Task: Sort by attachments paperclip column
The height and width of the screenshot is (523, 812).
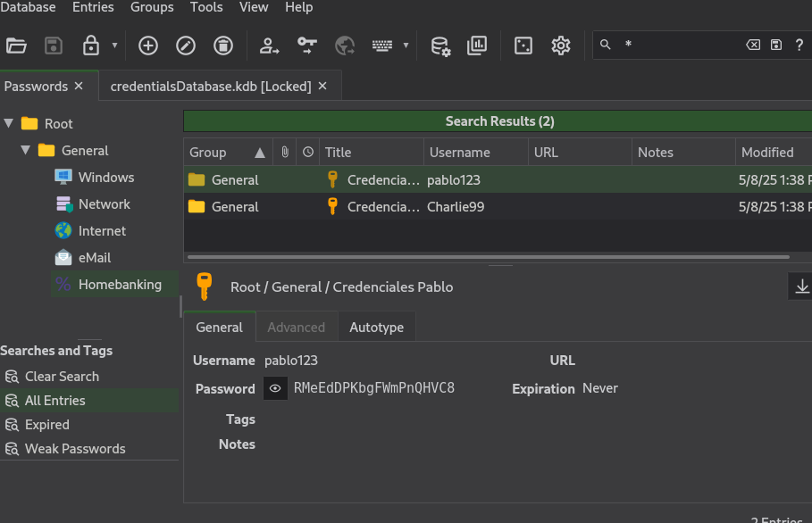Action: pos(285,152)
